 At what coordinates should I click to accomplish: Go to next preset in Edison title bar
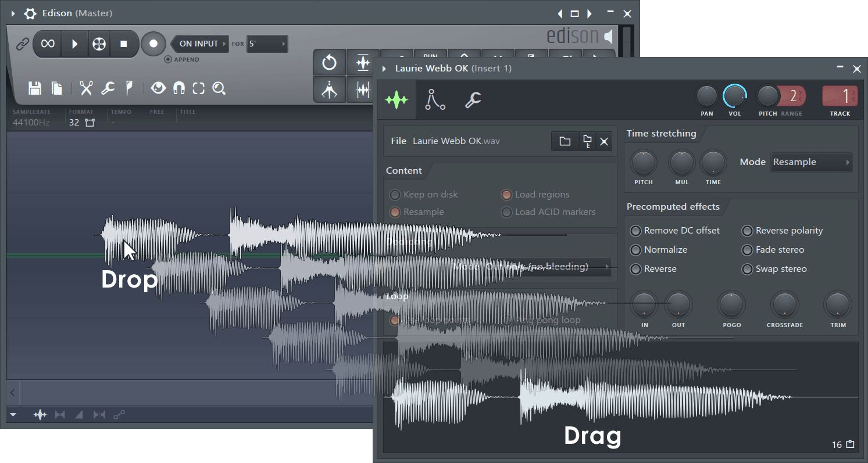pos(590,13)
